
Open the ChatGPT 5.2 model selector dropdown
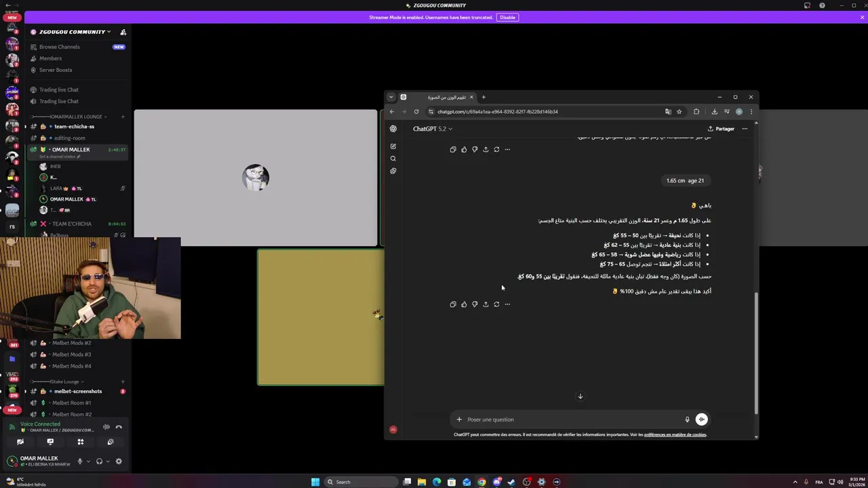coord(433,129)
